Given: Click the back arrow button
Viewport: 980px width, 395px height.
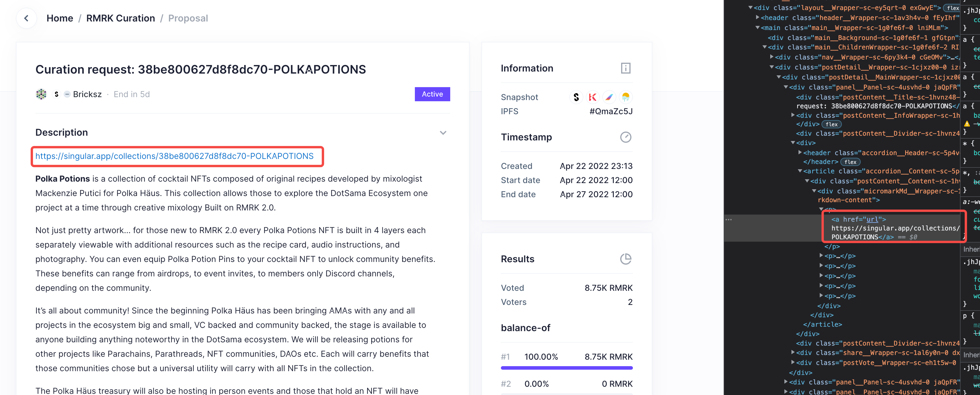Looking at the screenshot, I should tap(26, 18).
